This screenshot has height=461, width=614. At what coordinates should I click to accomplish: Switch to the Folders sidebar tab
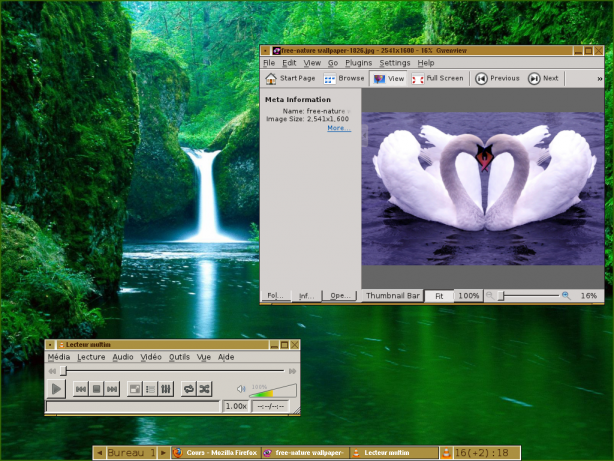click(275, 296)
